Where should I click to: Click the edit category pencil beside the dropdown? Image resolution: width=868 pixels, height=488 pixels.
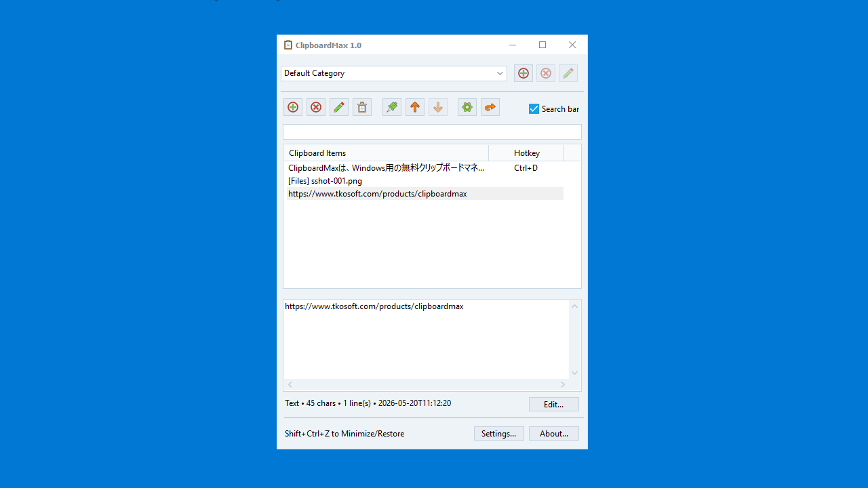tap(568, 73)
